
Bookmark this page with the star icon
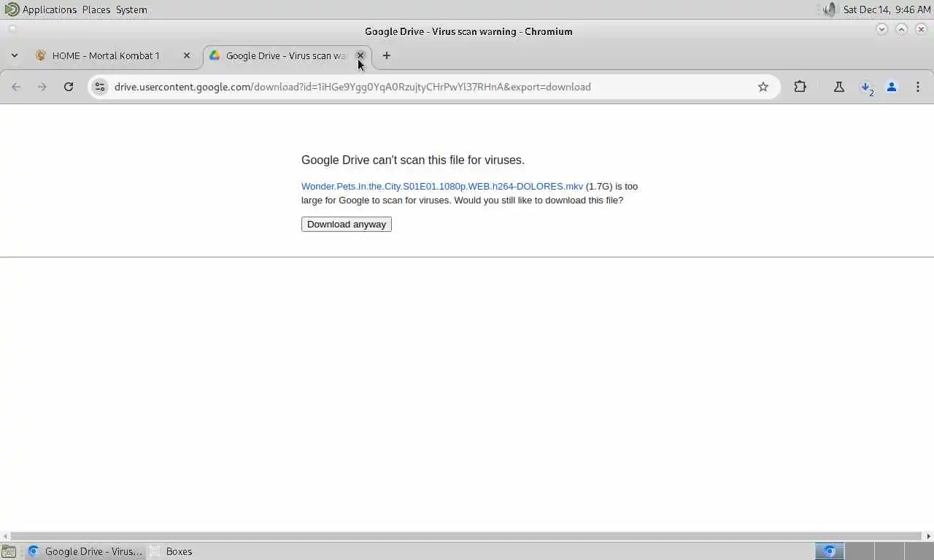coord(763,87)
